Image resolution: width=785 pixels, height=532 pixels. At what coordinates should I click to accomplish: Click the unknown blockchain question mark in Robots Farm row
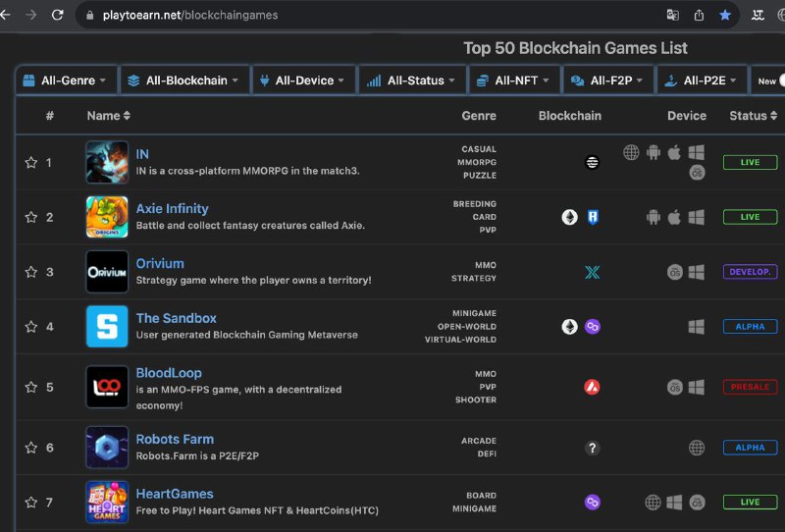coord(593,448)
